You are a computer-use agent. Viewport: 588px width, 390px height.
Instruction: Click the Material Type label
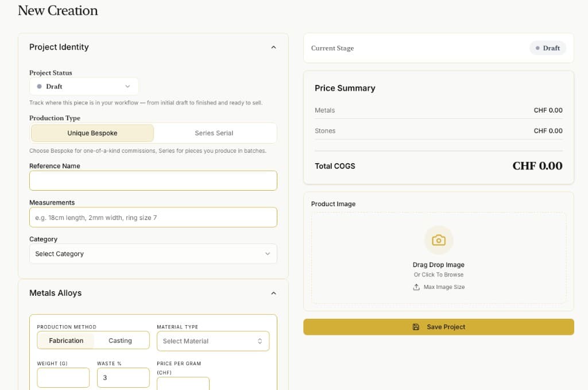pos(177,327)
